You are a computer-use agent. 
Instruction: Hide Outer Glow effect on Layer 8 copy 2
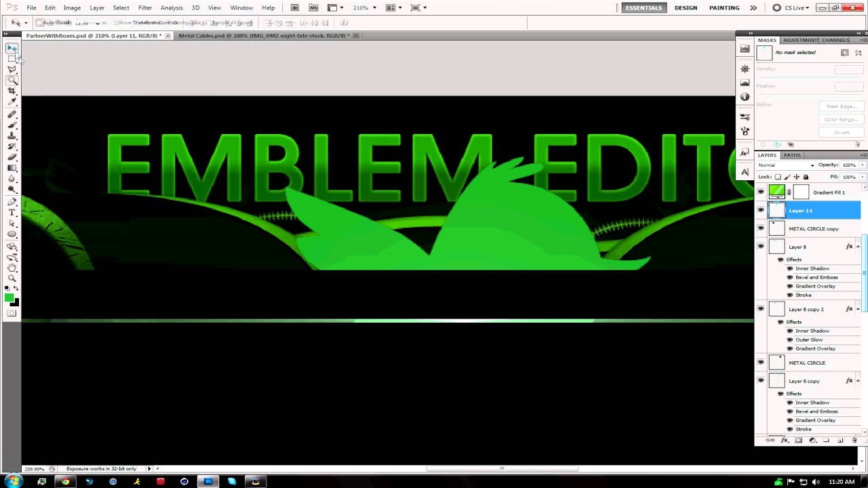pyautogui.click(x=789, y=340)
